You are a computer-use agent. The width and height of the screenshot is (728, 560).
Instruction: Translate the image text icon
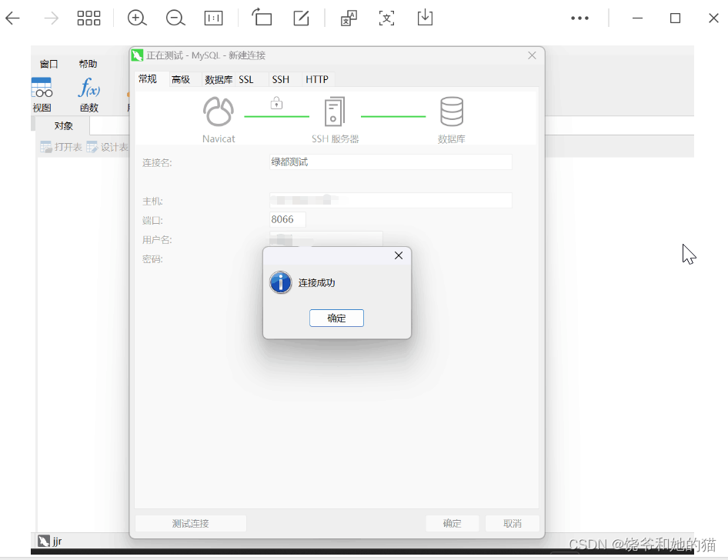(349, 18)
